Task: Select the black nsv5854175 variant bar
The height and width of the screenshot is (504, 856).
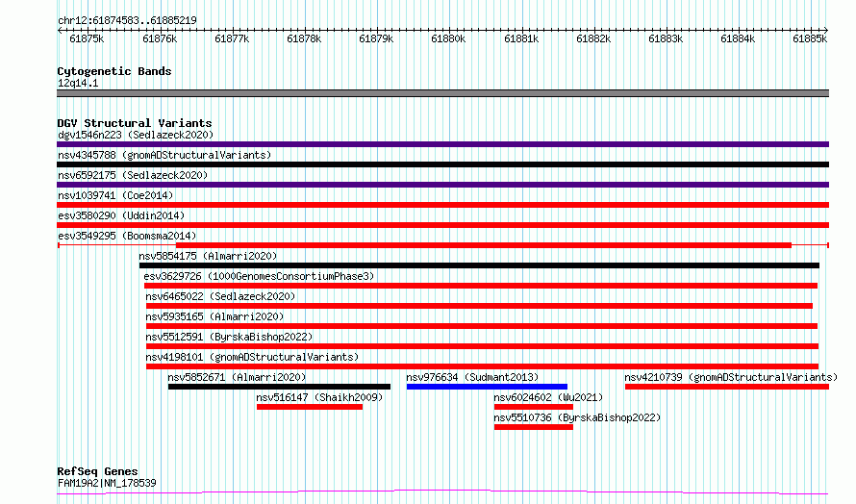Action: click(479, 265)
